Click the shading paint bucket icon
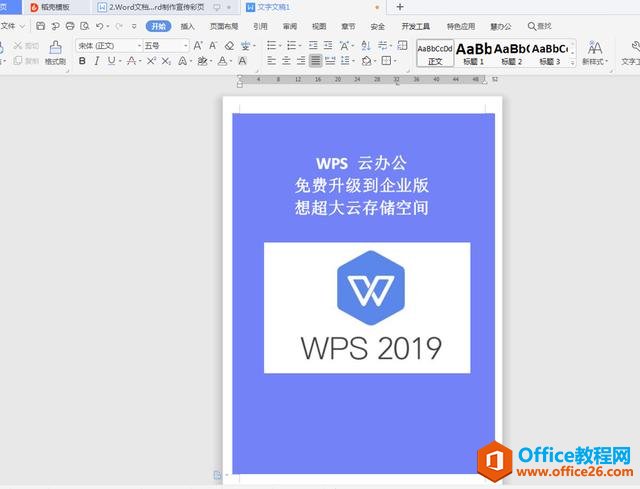 [366, 61]
